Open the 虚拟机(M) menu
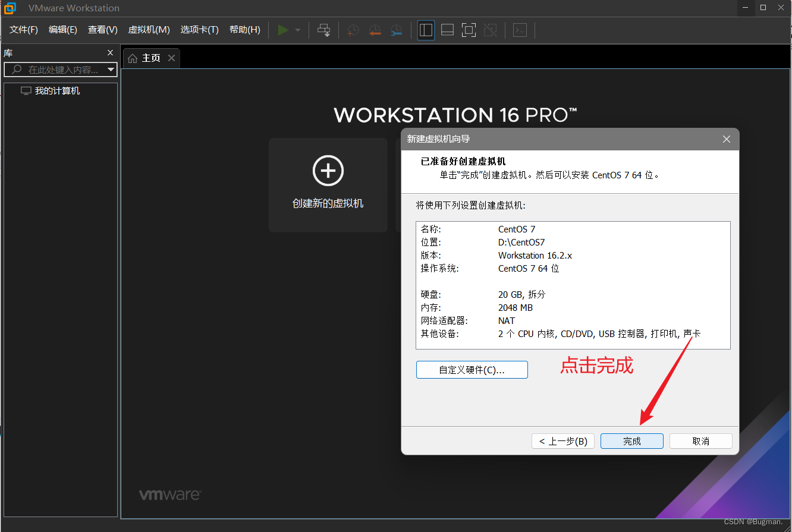This screenshot has height=532, width=792. [149, 30]
